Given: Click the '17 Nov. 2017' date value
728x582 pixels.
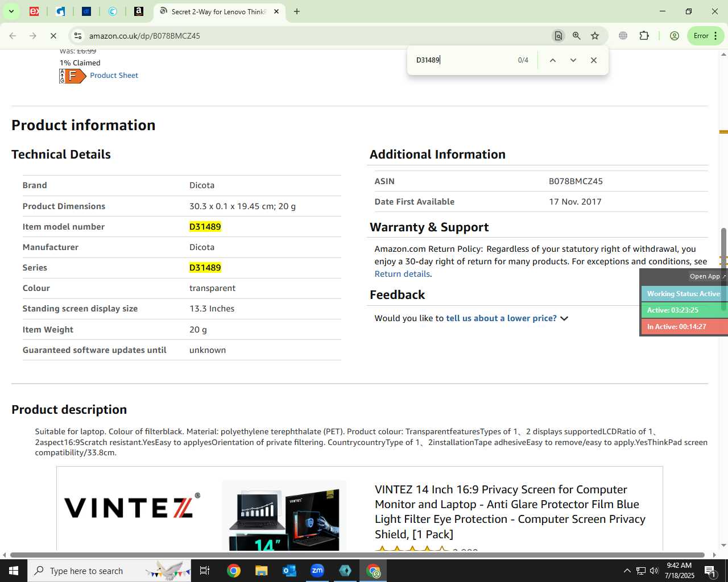Looking at the screenshot, I should coord(575,202).
